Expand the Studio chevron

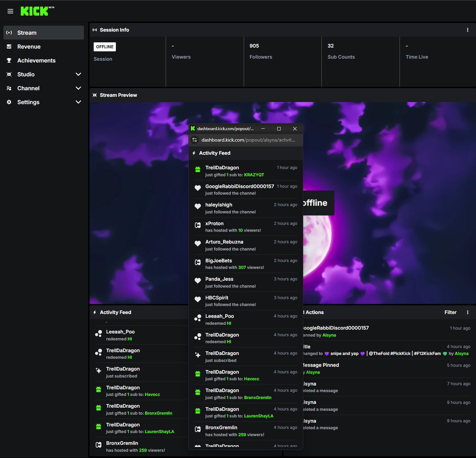point(79,74)
